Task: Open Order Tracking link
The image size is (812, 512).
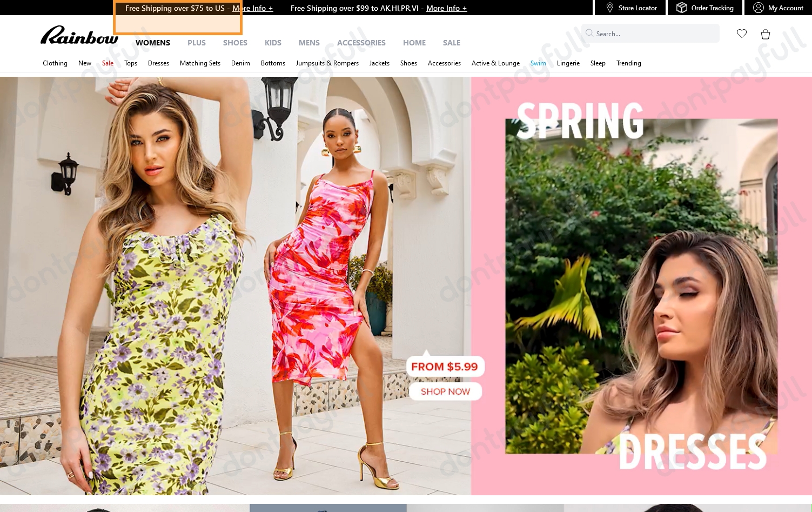Action: point(712,8)
